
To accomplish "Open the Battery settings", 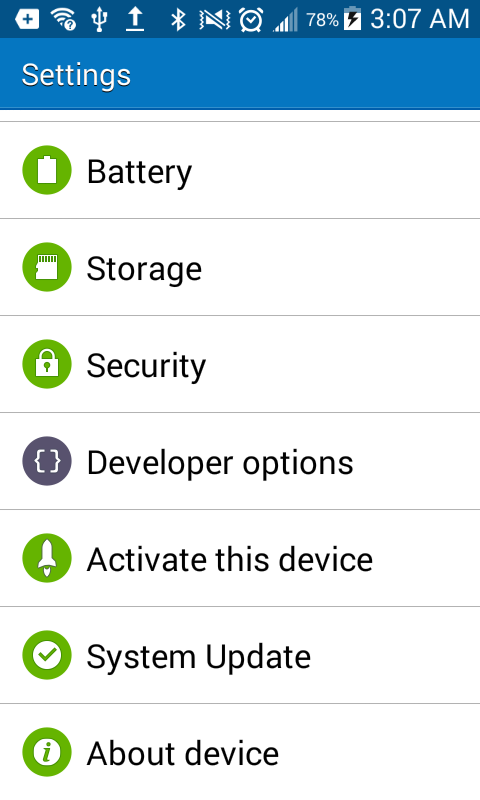I will (x=240, y=170).
